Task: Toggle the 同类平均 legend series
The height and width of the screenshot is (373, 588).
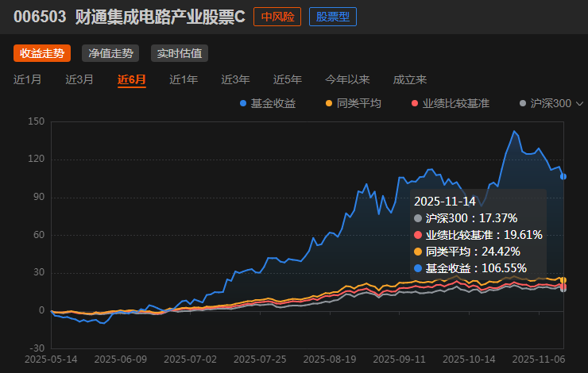Action: [x=354, y=103]
